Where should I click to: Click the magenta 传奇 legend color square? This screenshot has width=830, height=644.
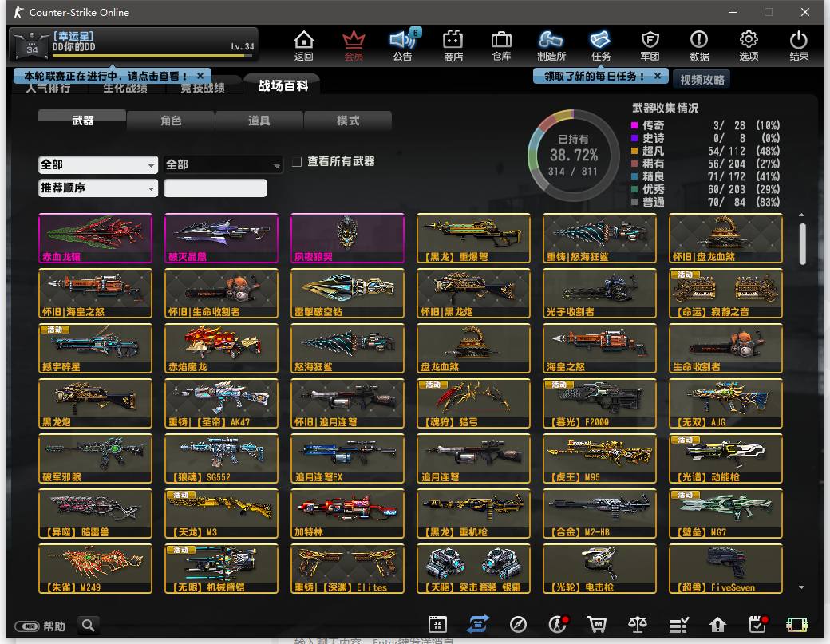coord(634,125)
